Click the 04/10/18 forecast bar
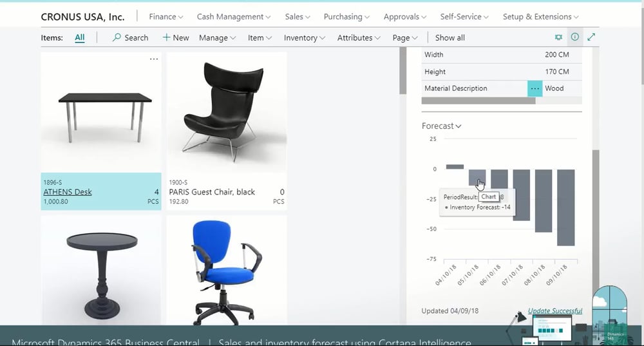644x346 pixels. tap(455, 167)
